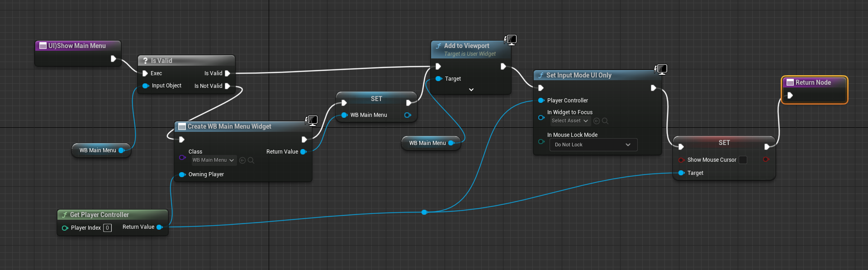Image resolution: width=868 pixels, height=270 pixels.
Task: Click Create WB Main Menu Widget exec input pin
Action: (182, 140)
